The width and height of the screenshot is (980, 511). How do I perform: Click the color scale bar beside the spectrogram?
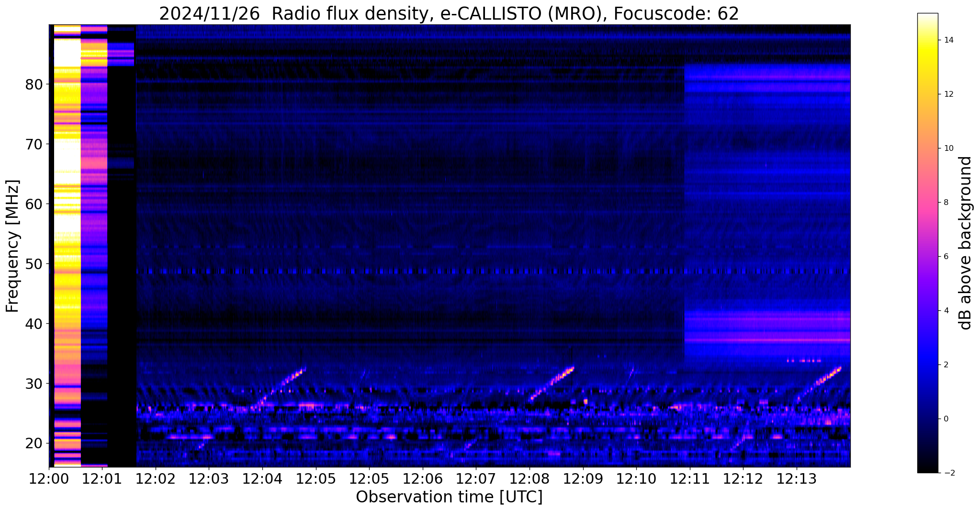coord(927,243)
